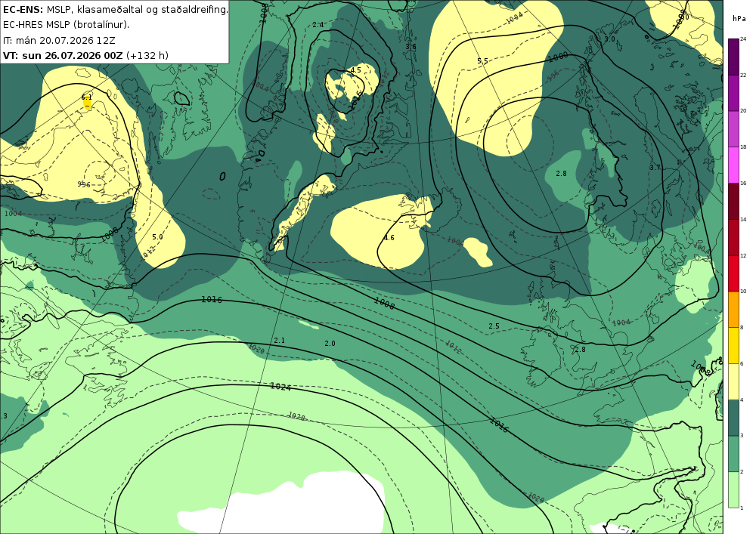The height and width of the screenshot is (534, 756).
Task: Click the 'EC-HRES MSLP (brotalínur).' line
Action: [66, 25]
